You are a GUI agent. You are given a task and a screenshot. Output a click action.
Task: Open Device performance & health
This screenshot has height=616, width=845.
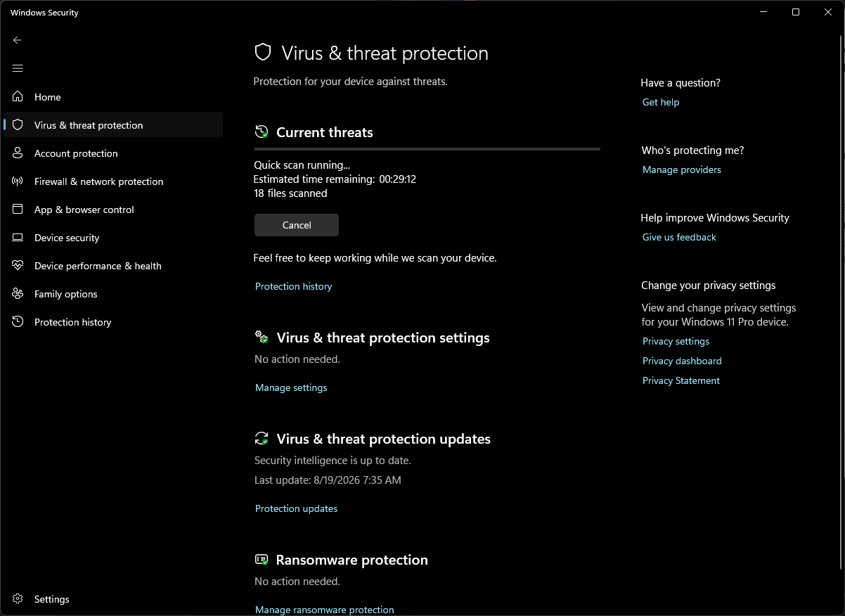pos(113,265)
